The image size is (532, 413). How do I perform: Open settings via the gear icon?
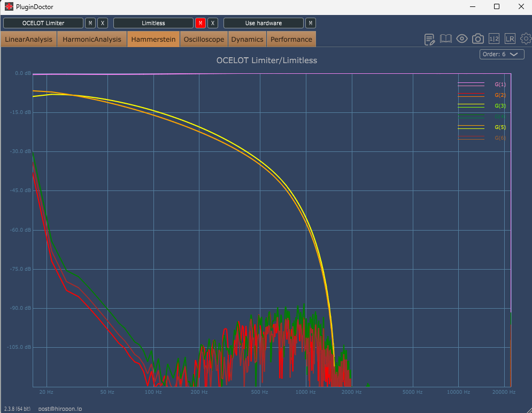[x=526, y=39]
